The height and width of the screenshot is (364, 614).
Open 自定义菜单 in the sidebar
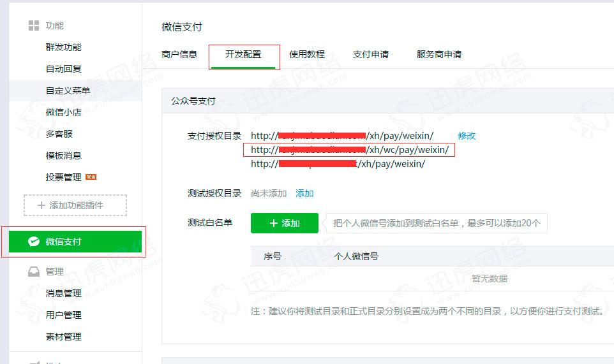click(68, 91)
